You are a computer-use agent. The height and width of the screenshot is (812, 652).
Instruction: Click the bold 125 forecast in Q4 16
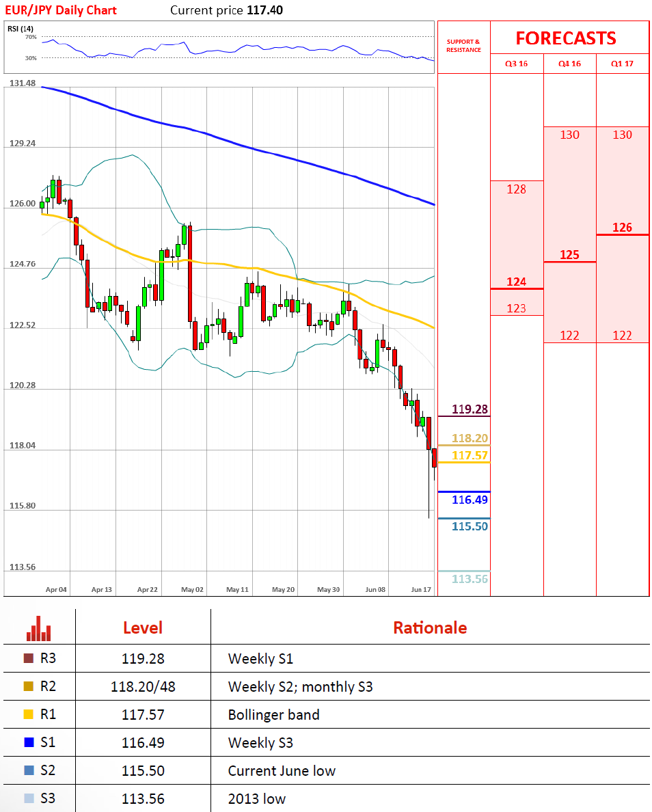pyautogui.click(x=569, y=255)
